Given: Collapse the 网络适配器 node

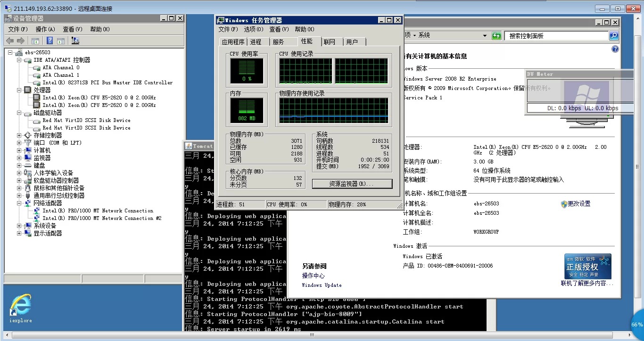Looking at the screenshot, I should pyautogui.click(x=19, y=203).
